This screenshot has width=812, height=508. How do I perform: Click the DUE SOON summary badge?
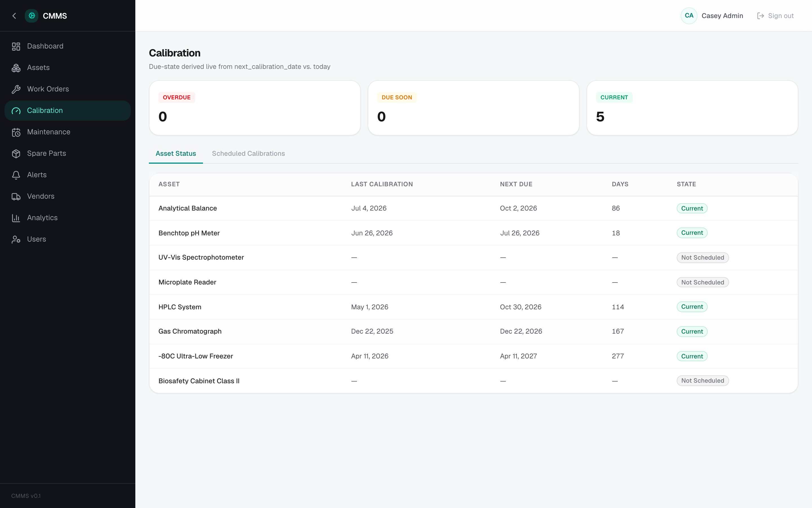(397, 97)
